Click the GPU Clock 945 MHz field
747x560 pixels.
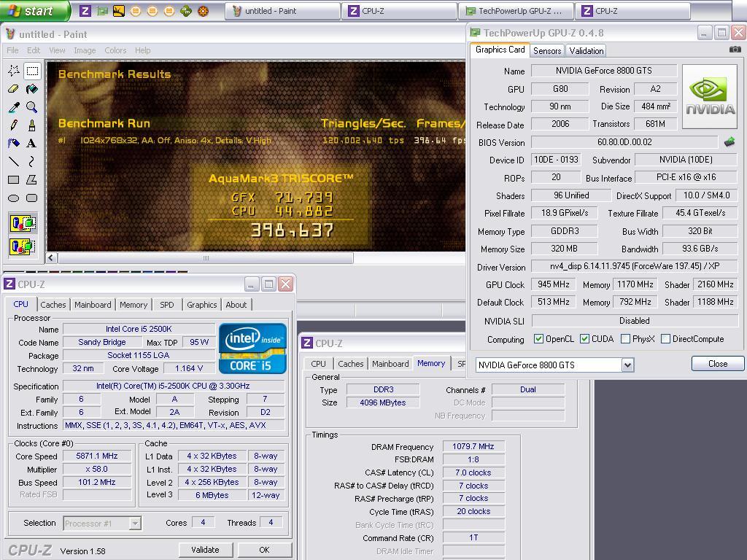pyautogui.click(x=553, y=285)
